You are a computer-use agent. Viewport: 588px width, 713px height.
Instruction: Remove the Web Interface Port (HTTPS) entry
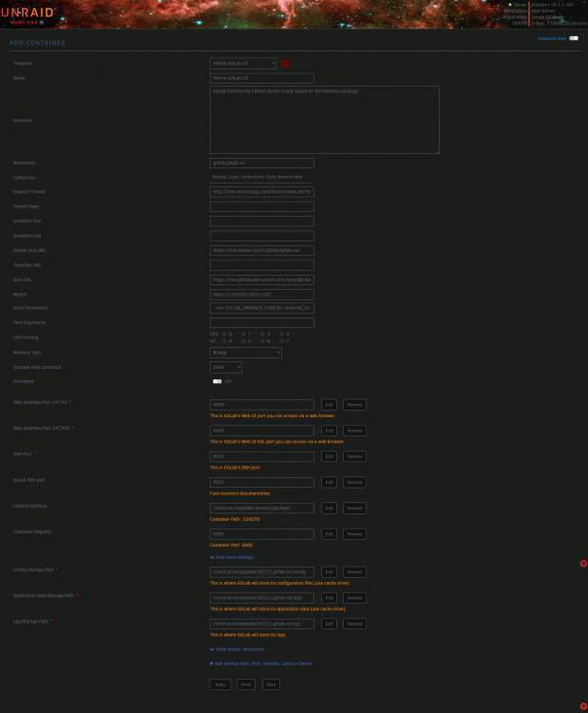click(x=354, y=431)
